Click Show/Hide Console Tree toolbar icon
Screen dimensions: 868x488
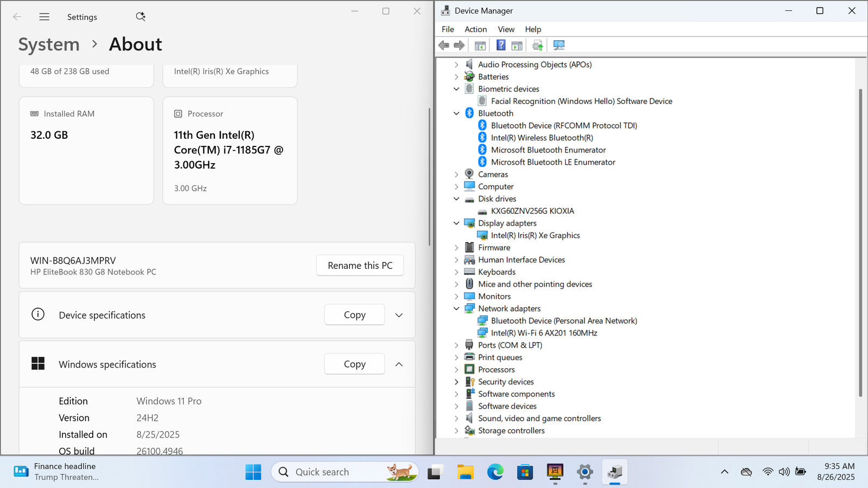coord(480,46)
